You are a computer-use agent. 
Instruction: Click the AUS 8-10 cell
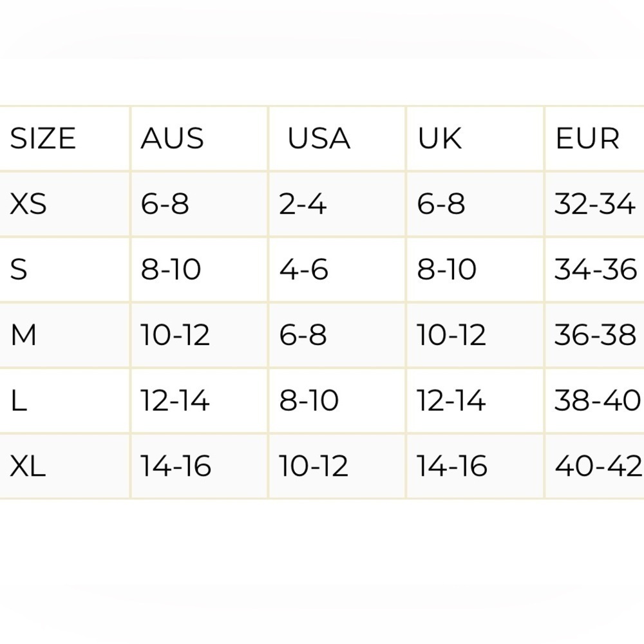pyautogui.click(x=171, y=270)
